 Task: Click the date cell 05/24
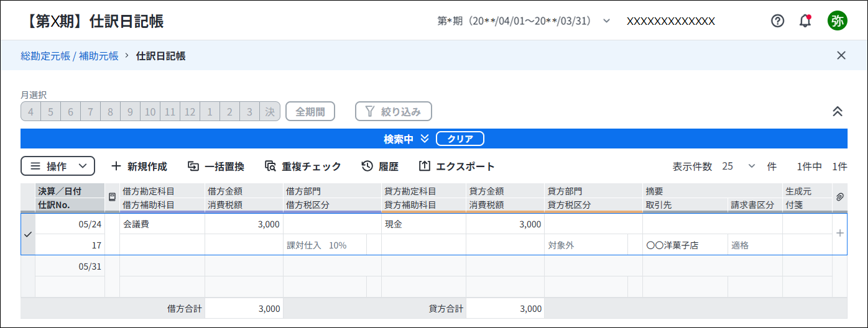(x=70, y=224)
